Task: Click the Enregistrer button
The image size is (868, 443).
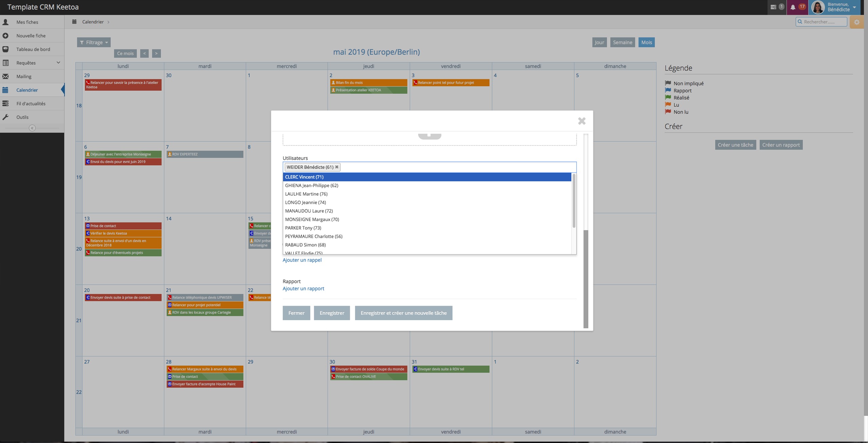Action: click(331, 313)
